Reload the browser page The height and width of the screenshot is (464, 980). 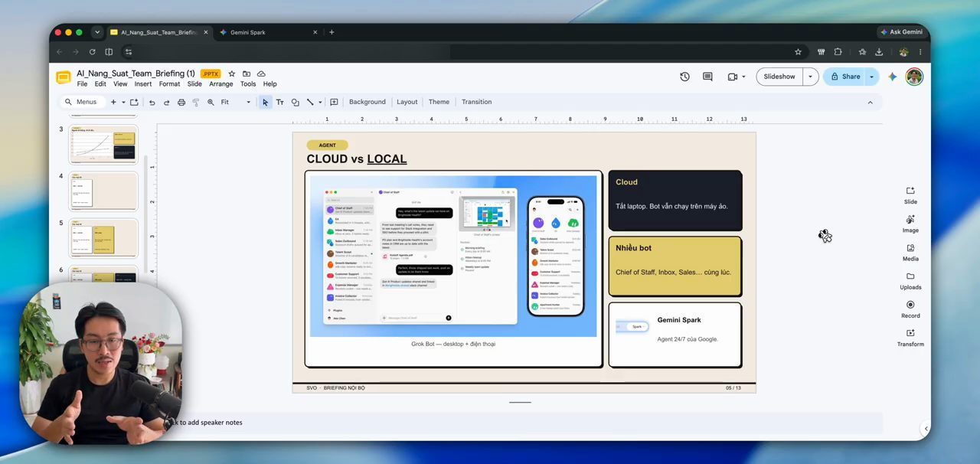click(x=92, y=52)
